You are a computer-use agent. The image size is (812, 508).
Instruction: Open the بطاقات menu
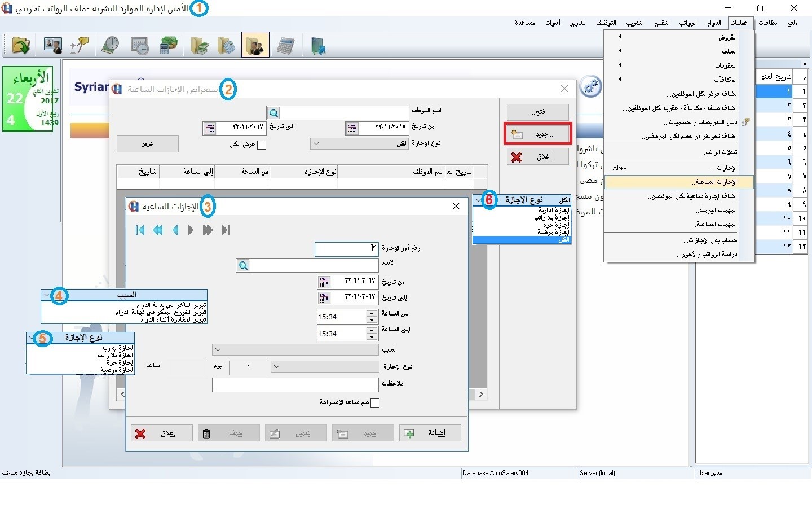(767, 23)
